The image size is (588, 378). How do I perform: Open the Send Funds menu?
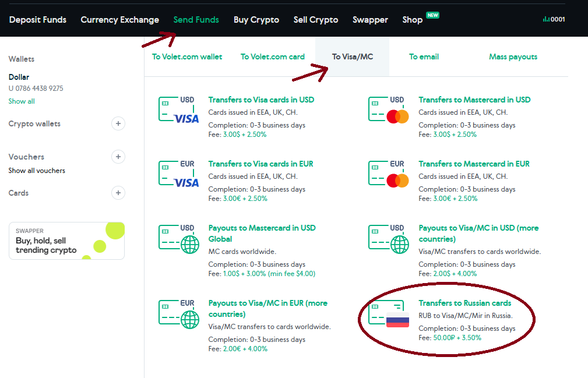pos(196,20)
